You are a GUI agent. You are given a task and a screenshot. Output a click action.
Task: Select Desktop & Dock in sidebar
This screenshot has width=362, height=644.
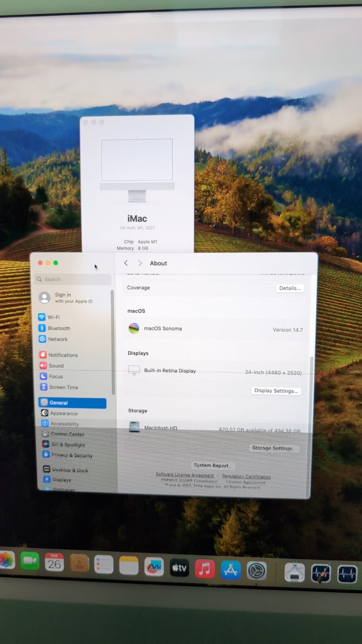(66, 469)
